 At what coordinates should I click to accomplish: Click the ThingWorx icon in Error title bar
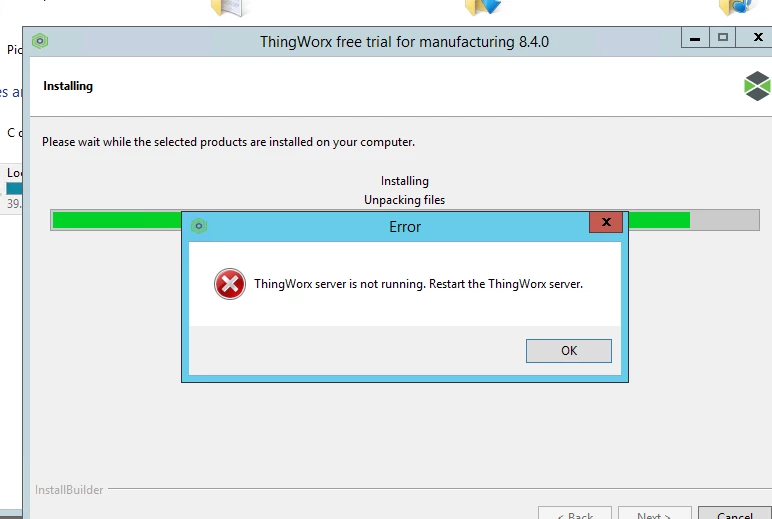pos(199,226)
